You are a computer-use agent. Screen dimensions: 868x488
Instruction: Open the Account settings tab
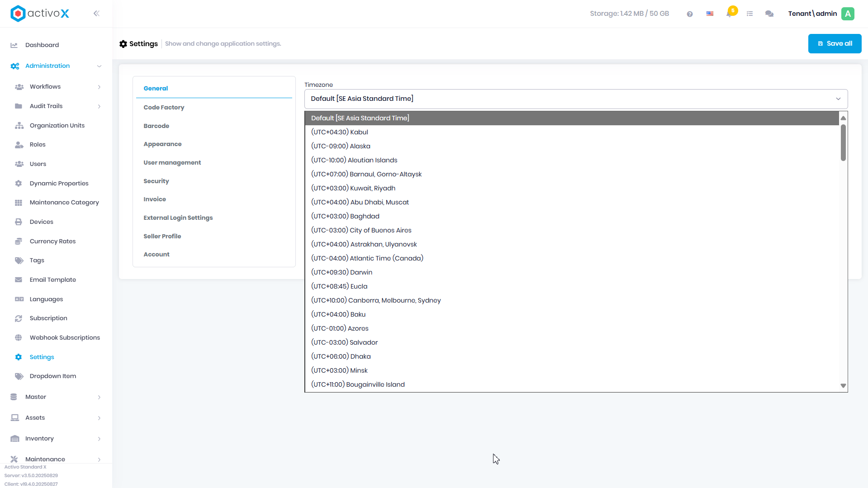click(x=214, y=255)
